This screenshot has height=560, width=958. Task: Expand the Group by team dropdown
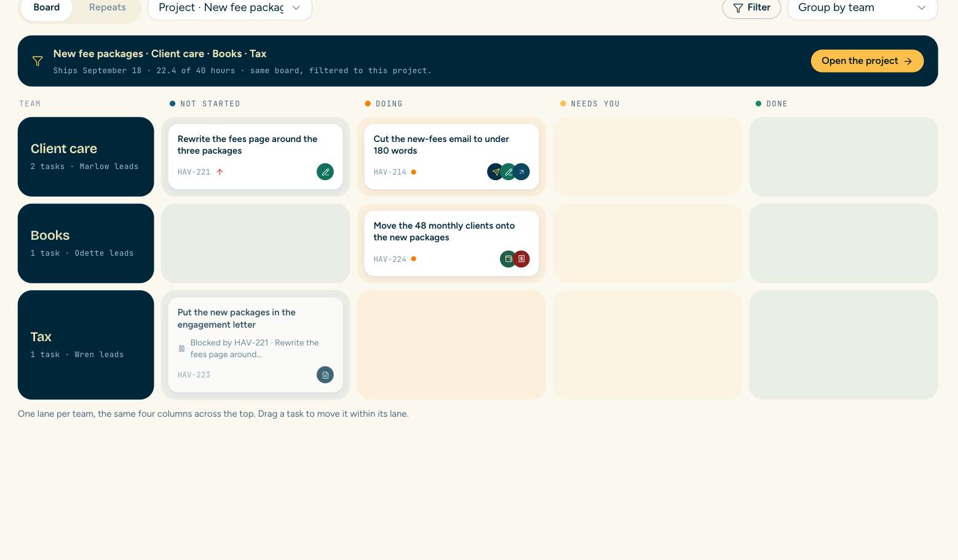click(x=863, y=8)
